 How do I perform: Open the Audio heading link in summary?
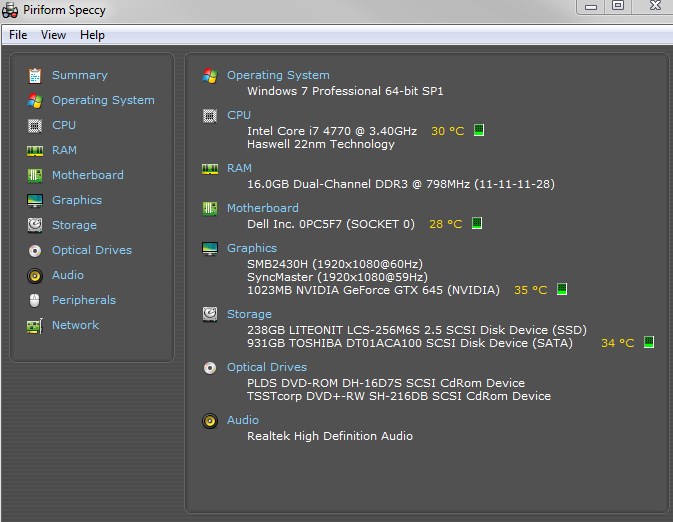[243, 420]
